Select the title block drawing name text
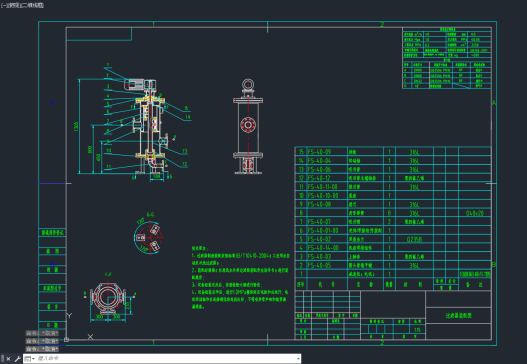This screenshot has height=364, width=527. (458, 316)
